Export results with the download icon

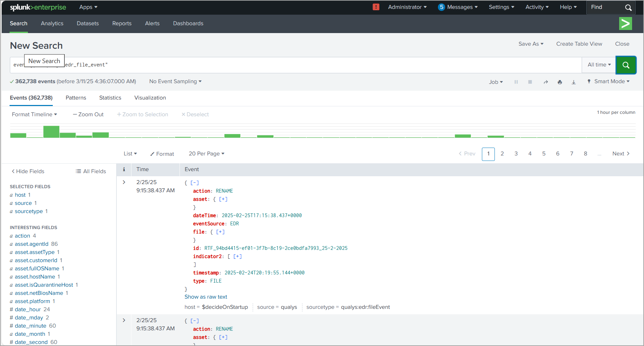click(x=574, y=82)
